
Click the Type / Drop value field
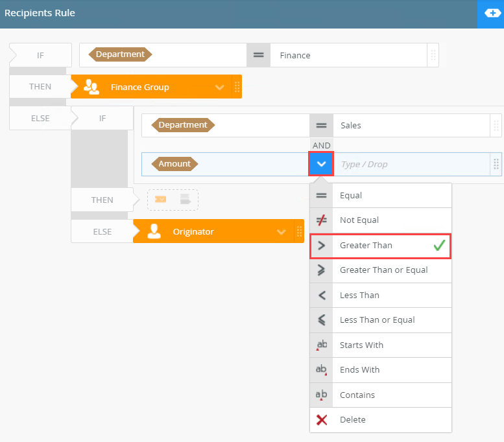pos(412,164)
